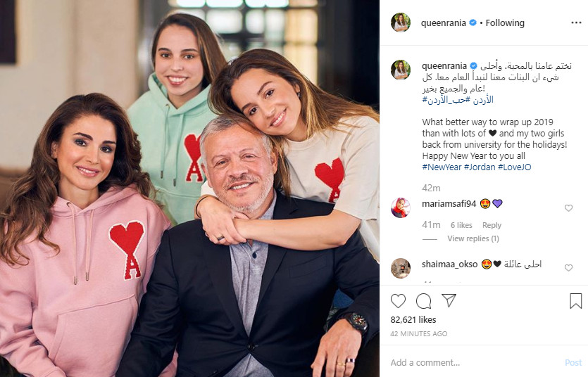Share post via paper plane icon

pos(449,300)
